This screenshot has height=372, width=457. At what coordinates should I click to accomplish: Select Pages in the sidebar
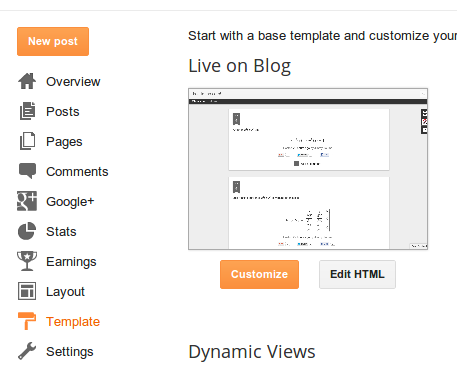pyautogui.click(x=64, y=142)
